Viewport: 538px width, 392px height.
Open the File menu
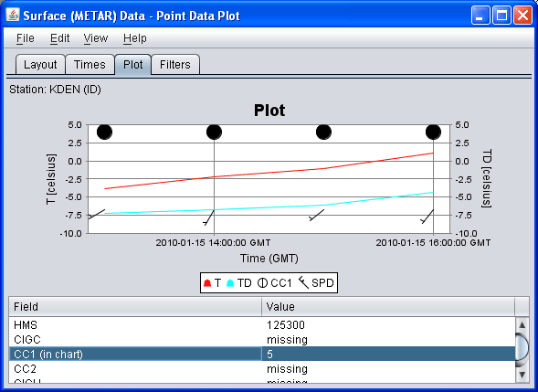pos(26,38)
